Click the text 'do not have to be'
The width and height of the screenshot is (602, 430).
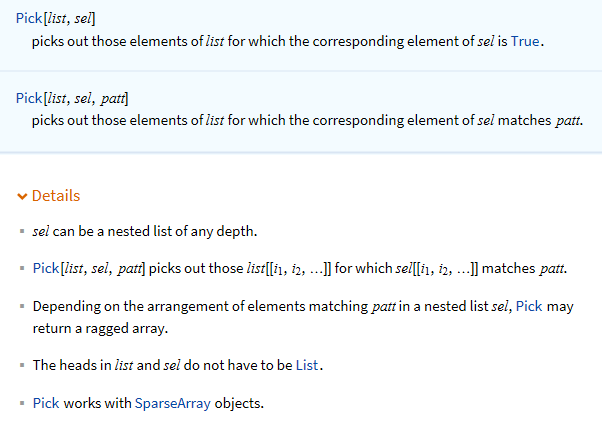(238, 365)
